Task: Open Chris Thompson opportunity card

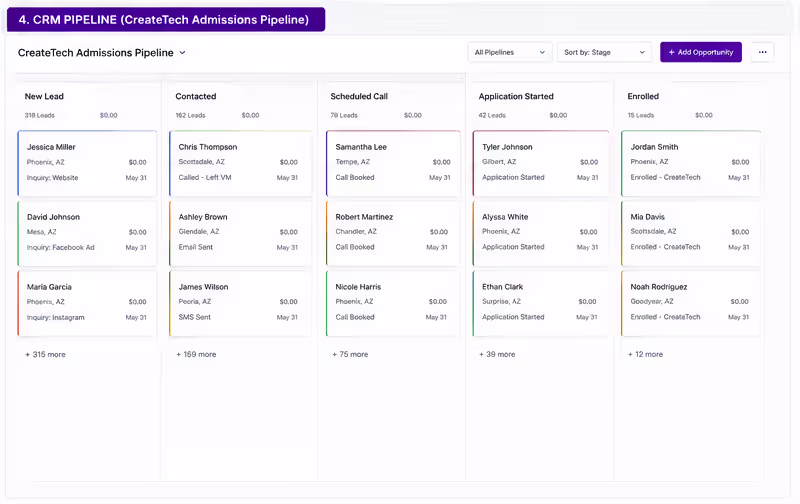Action: coord(240,163)
